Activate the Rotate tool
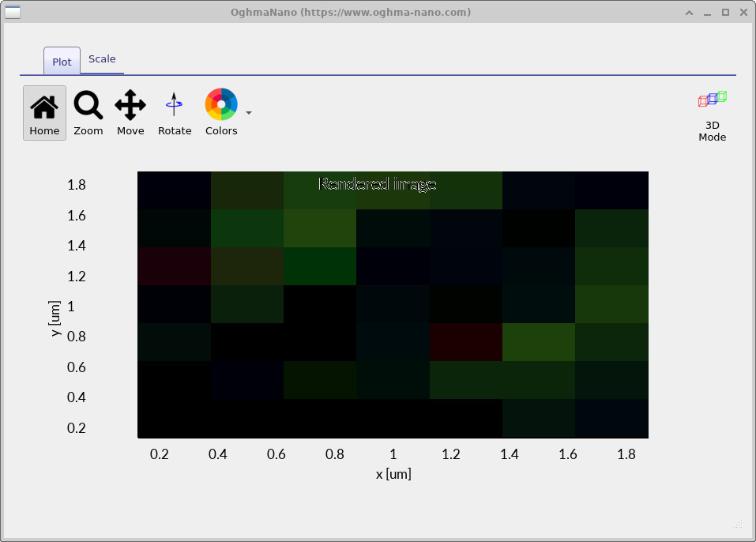Screen dimensions: 756x542 click(x=175, y=111)
